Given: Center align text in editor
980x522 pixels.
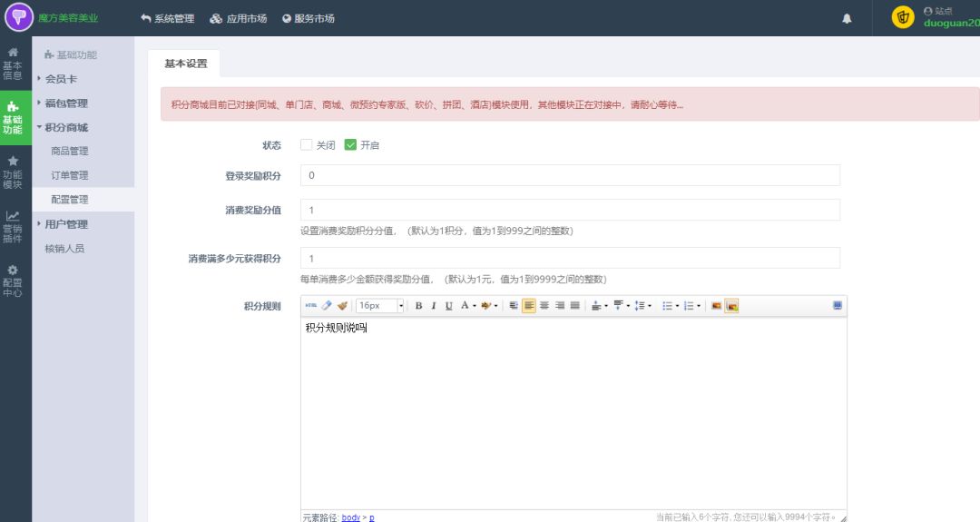Looking at the screenshot, I should pyautogui.click(x=544, y=306).
